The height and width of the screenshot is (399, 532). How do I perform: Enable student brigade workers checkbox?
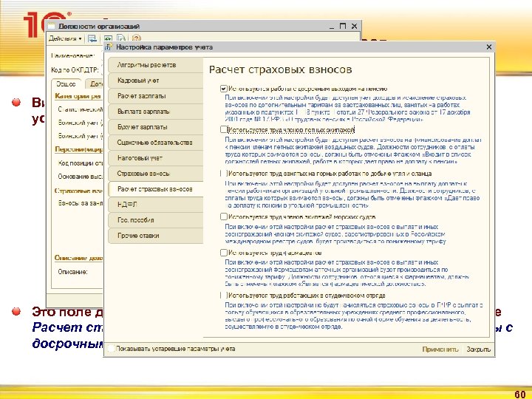[223, 295]
